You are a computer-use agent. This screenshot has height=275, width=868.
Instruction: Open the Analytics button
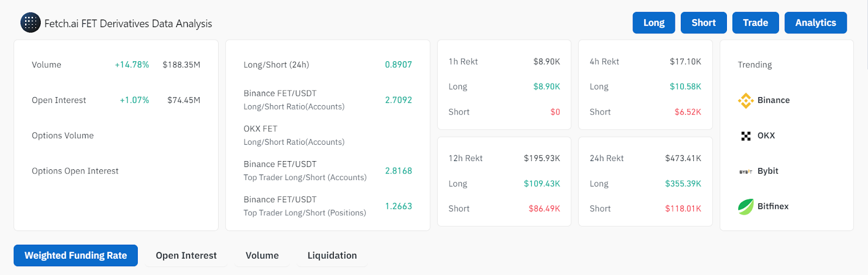coord(815,23)
